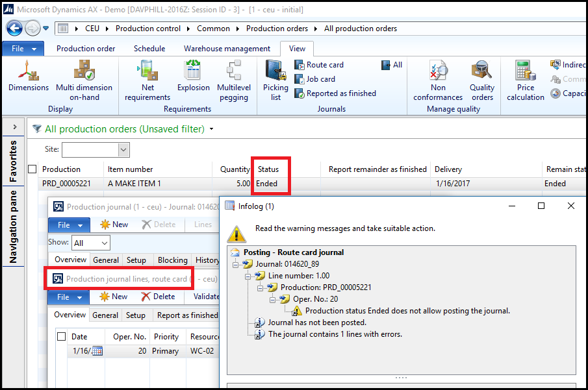Open the Site dropdown
The image size is (588, 390).
[x=123, y=150]
